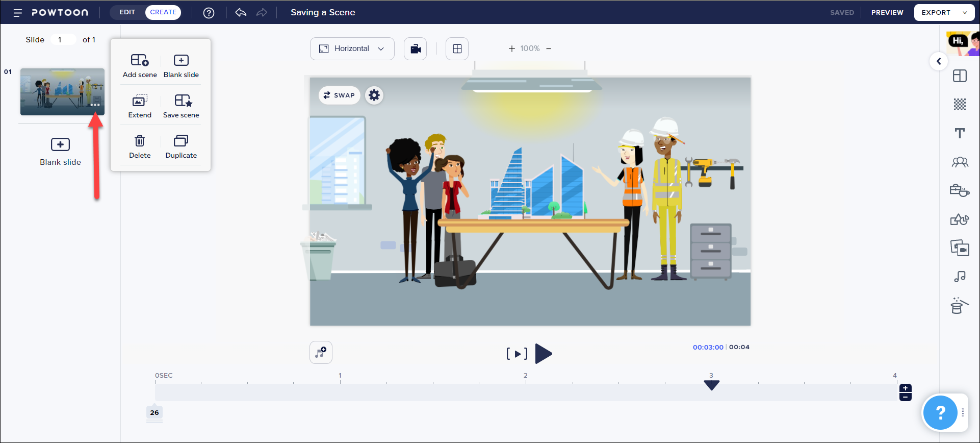Switch to CREATE mode
Image resolution: width=980 pixels, height=443 pixels.
point(163,12)
